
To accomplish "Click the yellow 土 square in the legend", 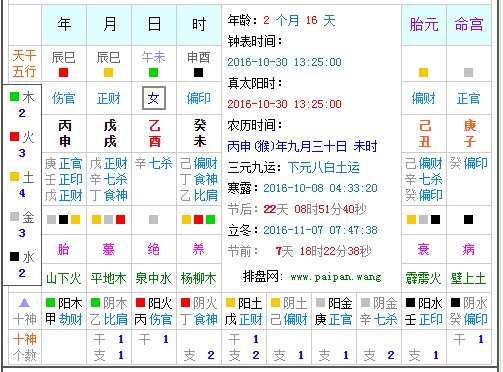I will click(x=15, y=176).
